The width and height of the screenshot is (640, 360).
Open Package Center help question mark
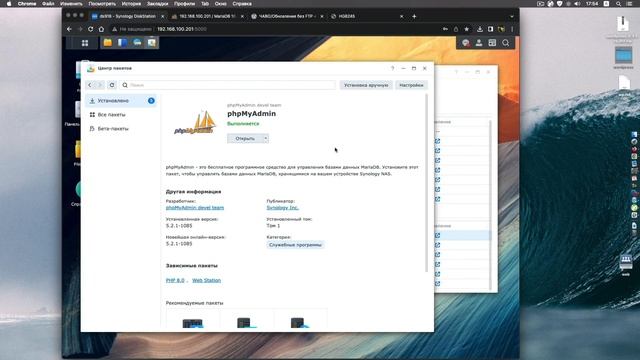(393, 68)
